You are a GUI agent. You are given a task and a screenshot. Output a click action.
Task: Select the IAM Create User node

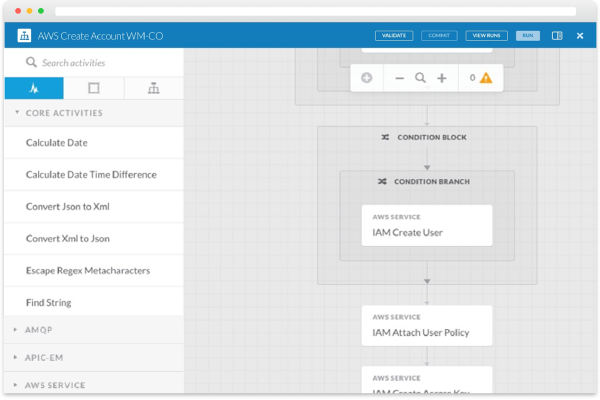click(427, 225)
